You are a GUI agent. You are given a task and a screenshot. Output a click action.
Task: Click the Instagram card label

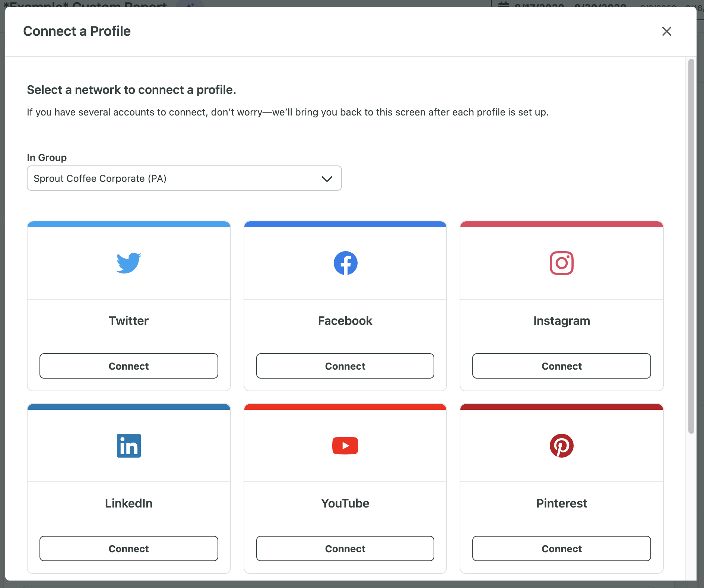point(562,321)
